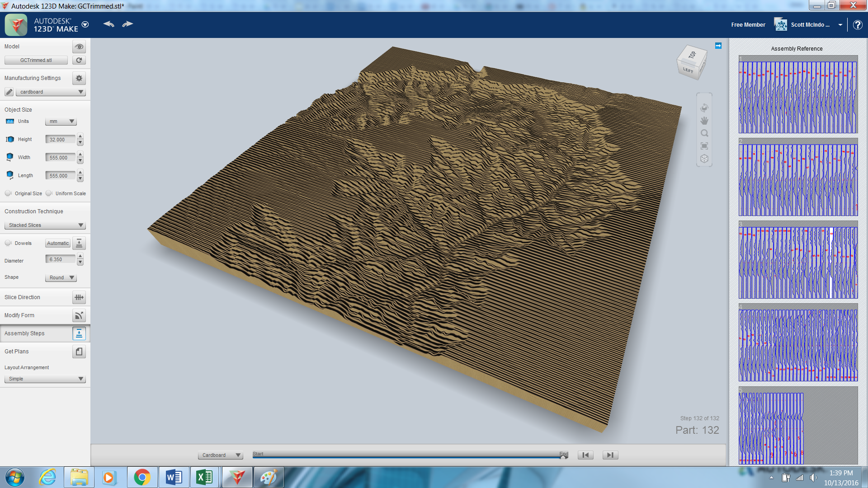
Task: Open Scott McIndo account dropdown
Action: pos(840,25)
